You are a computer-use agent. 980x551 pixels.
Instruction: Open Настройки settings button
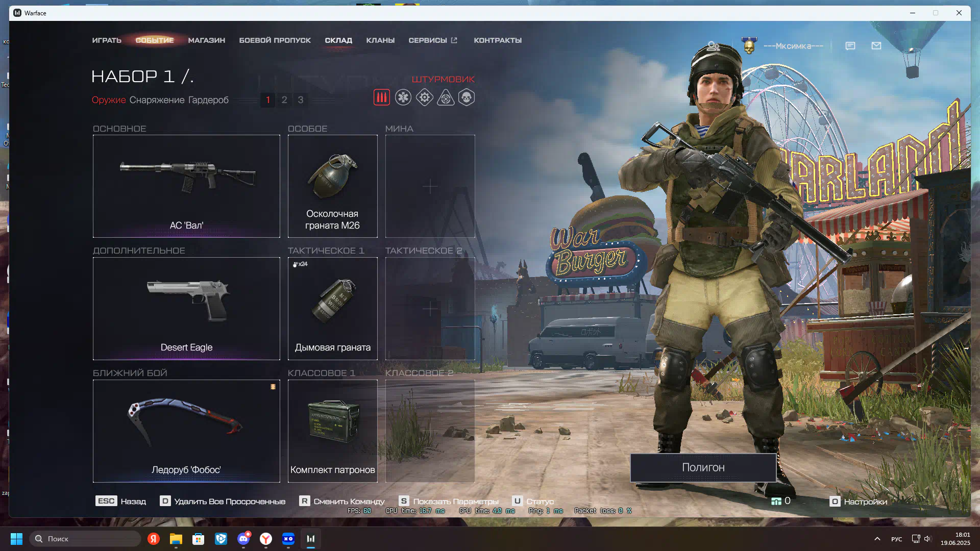pyautogui.click(x=859, y=502)
